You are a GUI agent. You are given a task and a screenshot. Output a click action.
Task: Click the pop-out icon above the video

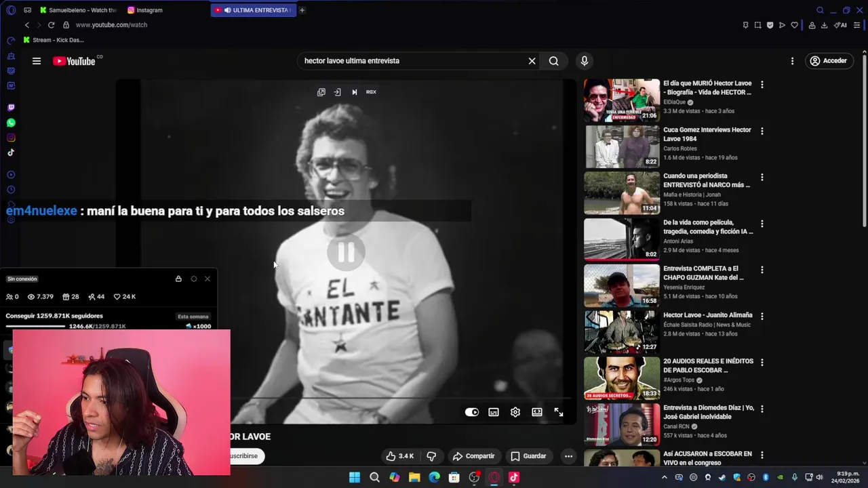(338, 92)
